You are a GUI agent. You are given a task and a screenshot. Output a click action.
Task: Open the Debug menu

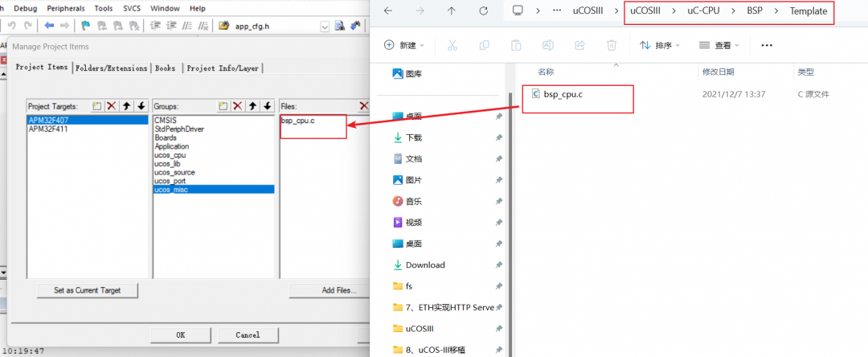[x=26, y=8]
